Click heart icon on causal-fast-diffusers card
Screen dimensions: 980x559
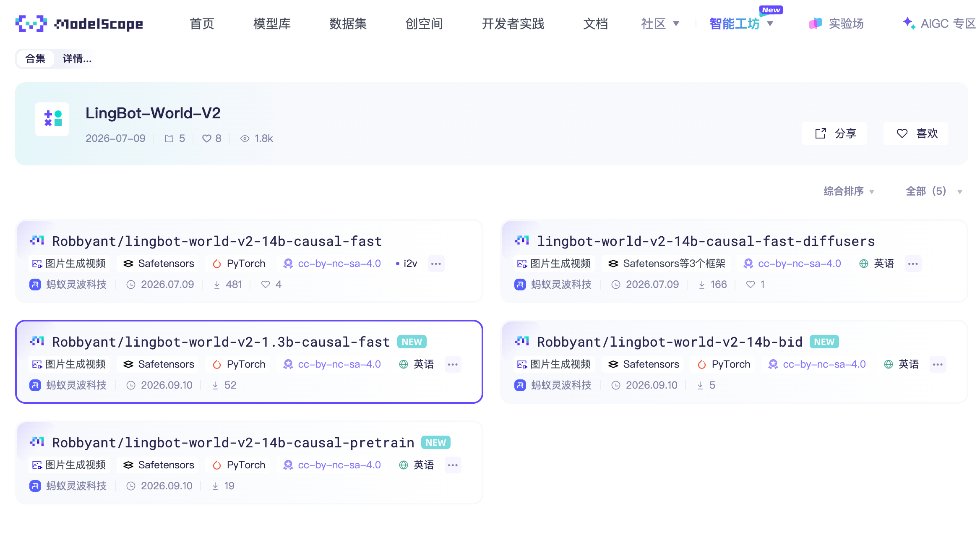point(751,285)
